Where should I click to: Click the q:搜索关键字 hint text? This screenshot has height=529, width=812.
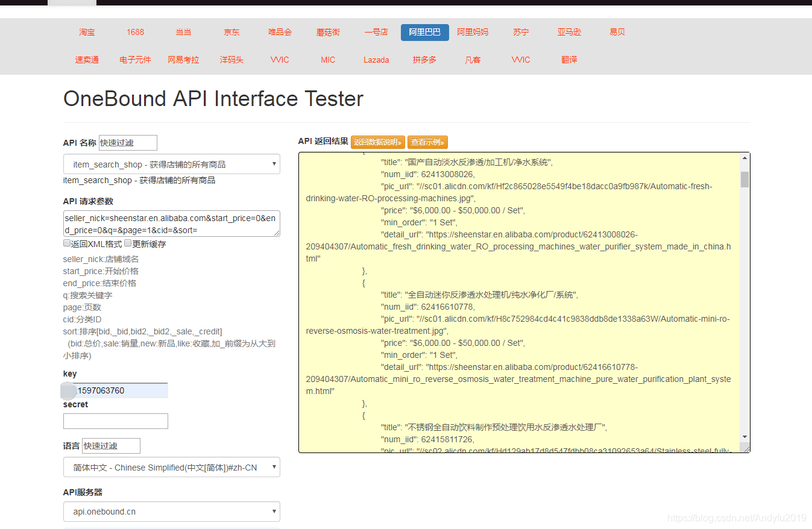click(x=87, y=295)
